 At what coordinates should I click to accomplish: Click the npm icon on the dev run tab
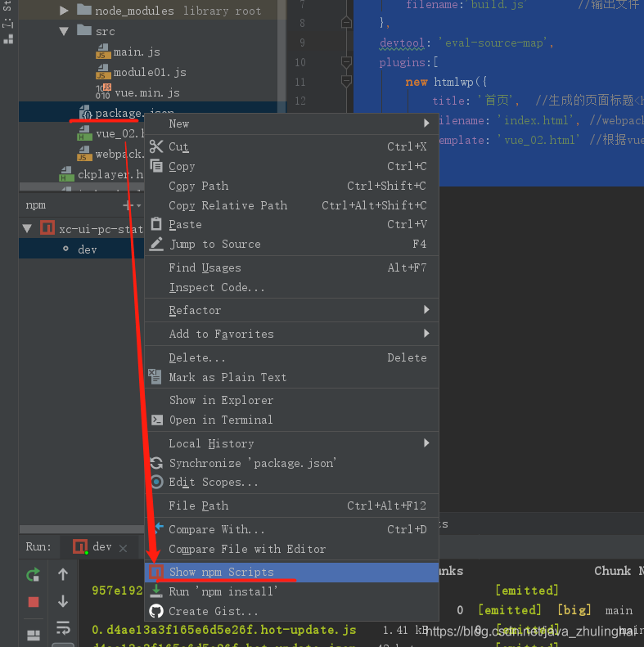[80, 546]
